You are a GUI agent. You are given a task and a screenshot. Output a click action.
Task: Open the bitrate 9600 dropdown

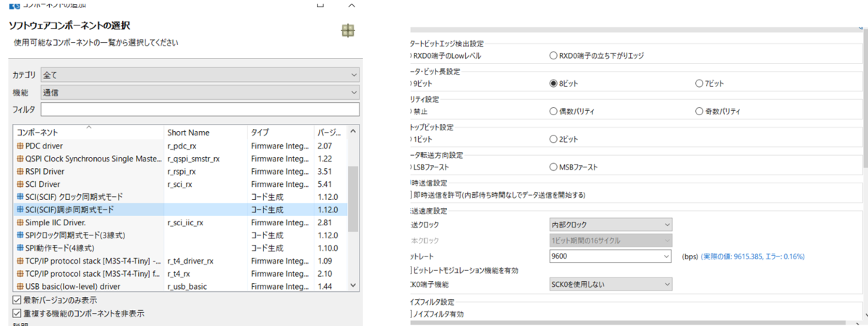611,256
